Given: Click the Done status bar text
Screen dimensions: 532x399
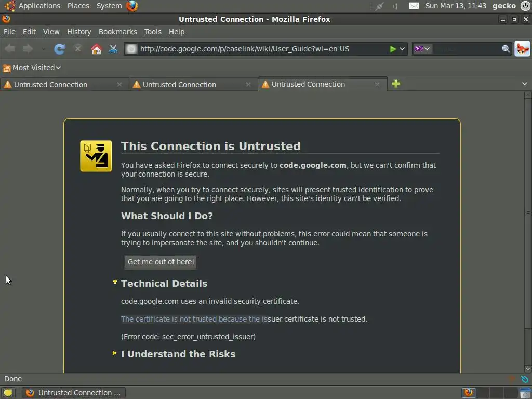Looking at the screenshot, I should click(x=13, y=379).
